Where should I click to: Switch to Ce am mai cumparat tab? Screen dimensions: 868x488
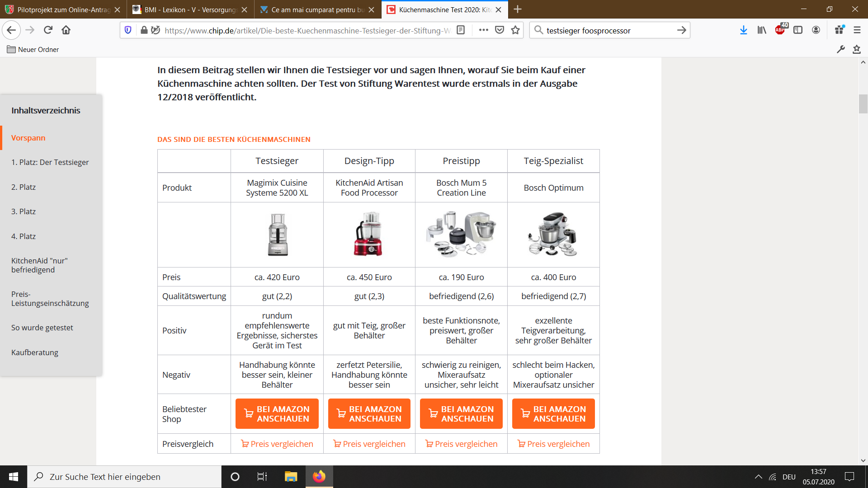(x=317, y=9)
